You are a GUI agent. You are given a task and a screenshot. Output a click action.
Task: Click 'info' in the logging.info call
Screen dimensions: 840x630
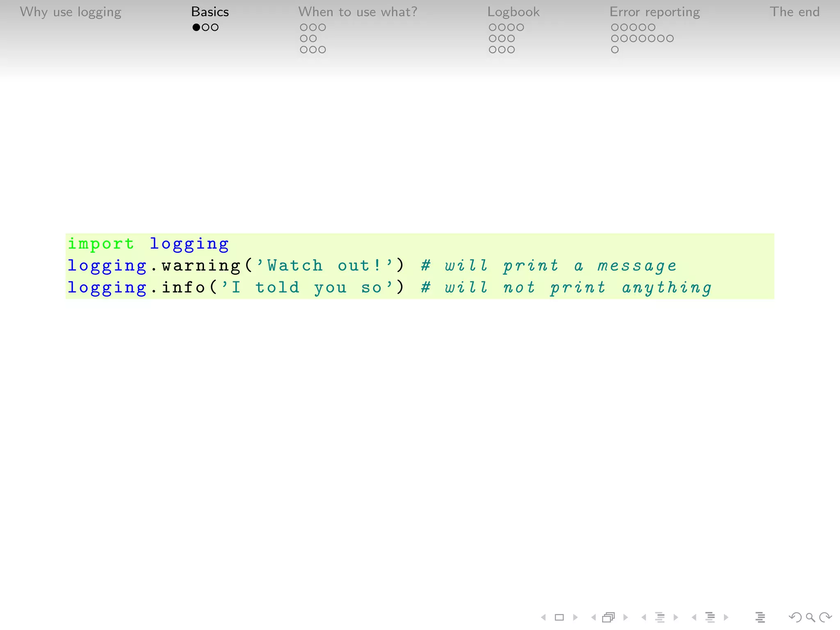(183, 287)
